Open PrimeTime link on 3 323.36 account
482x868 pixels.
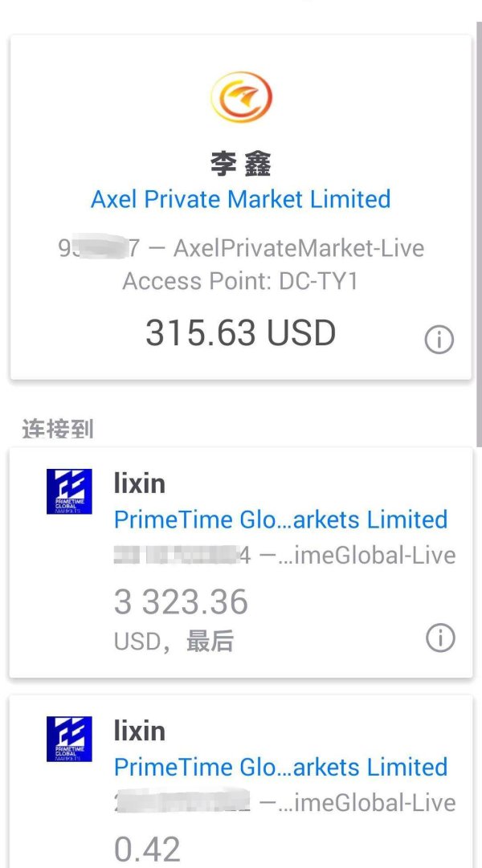(280, 520)
